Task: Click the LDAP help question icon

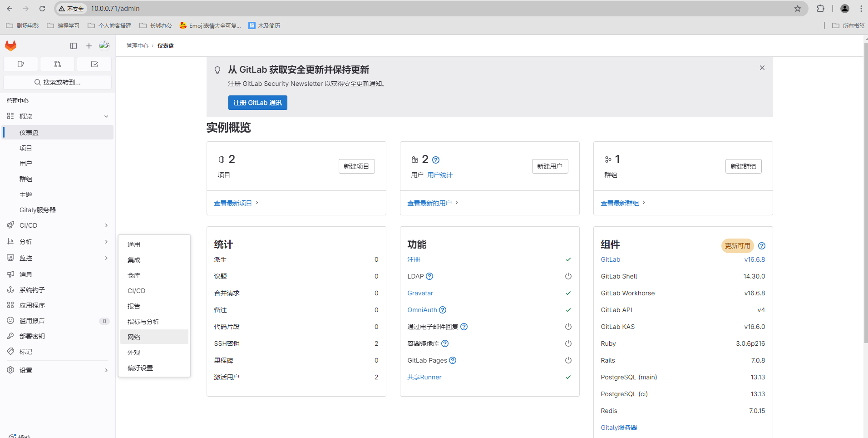Action: [429, 276]
